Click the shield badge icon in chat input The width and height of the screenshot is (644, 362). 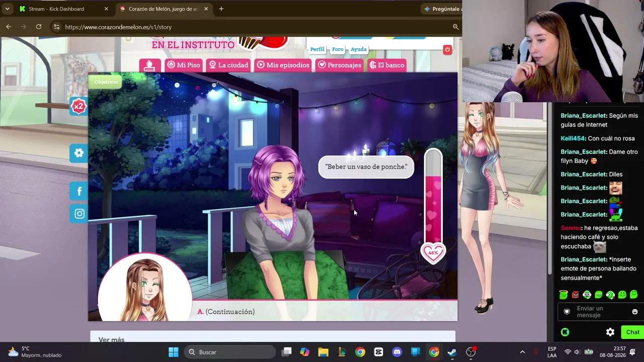[x=567, y=312]
